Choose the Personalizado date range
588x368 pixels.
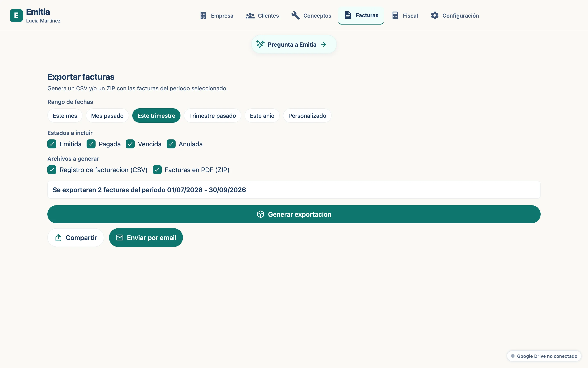point(307,116)
